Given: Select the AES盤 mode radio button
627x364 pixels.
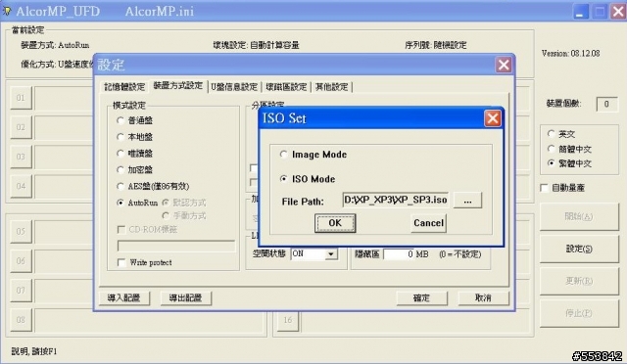Looking at the screenshot, I should click(x=120, y=186).
